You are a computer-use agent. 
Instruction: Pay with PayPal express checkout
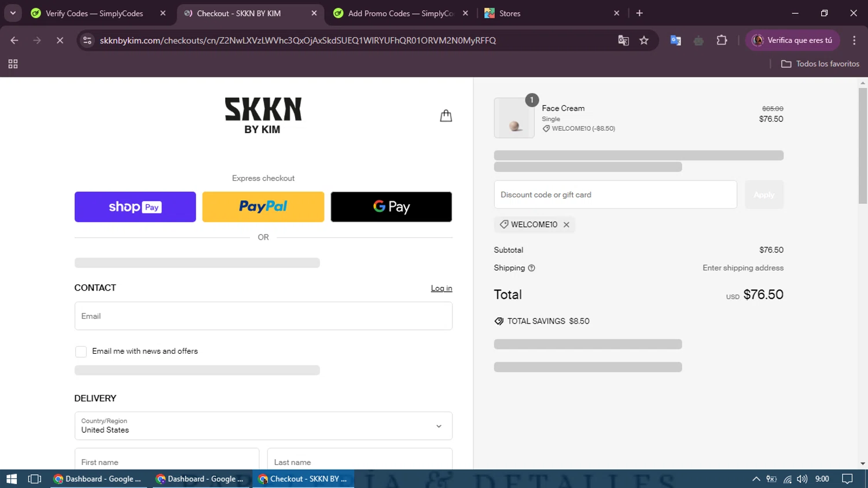263,207
